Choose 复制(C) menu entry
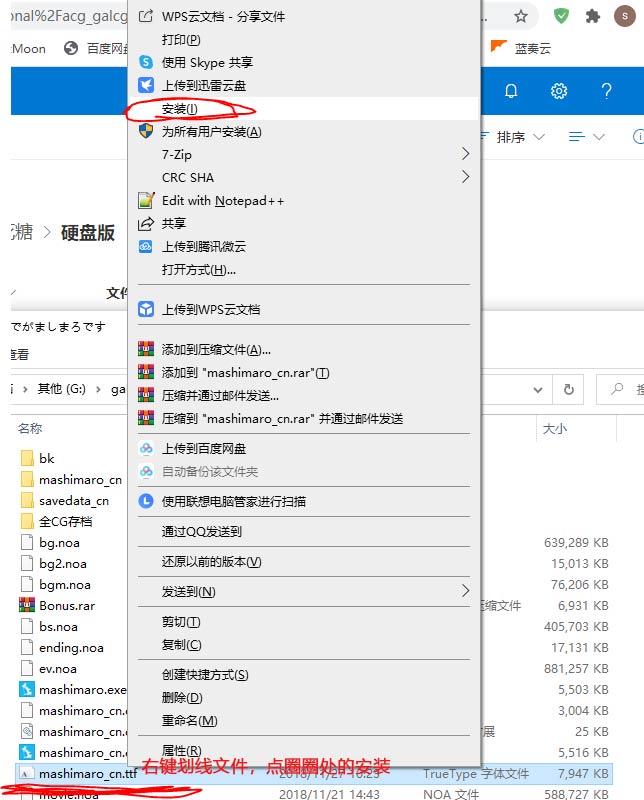This screenshot has width=644, height=800. [x=304, y=644]
